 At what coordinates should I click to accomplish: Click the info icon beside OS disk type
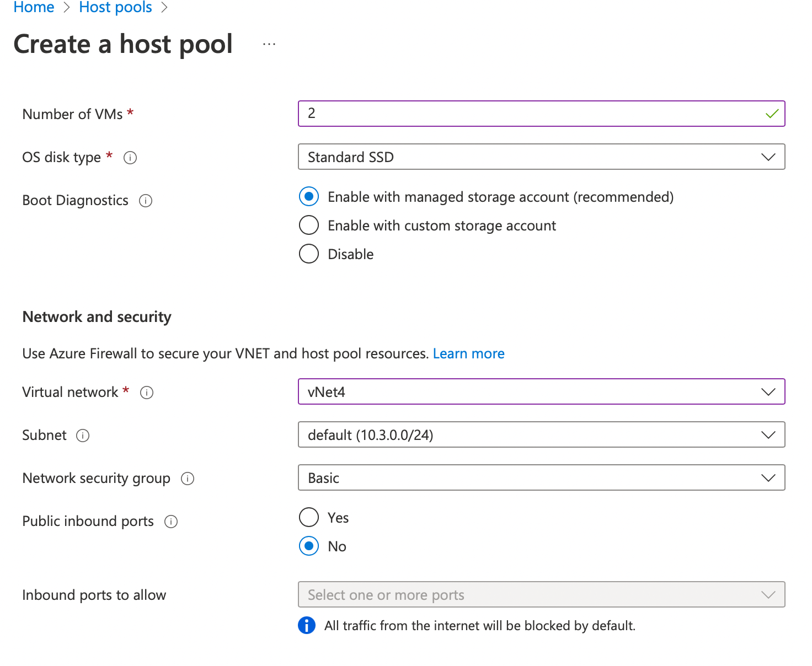pos(130,158)
